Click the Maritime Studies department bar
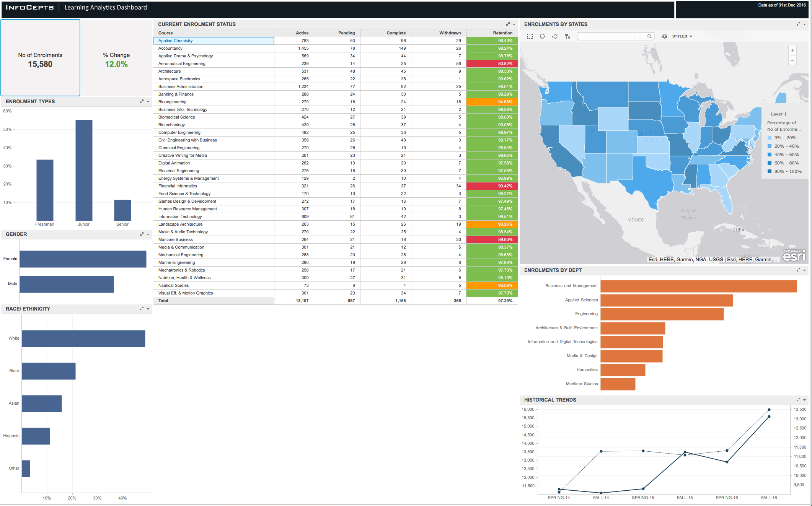The image size is (812, 506). (618, 384)
